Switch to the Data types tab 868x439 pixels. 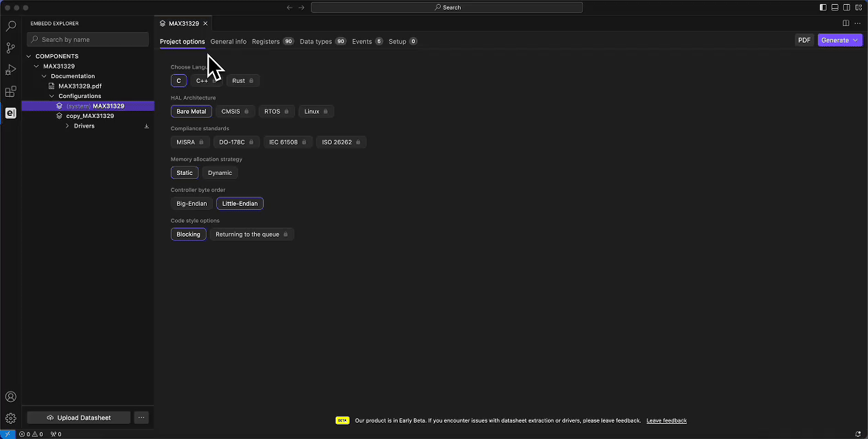tap(323, 41)
